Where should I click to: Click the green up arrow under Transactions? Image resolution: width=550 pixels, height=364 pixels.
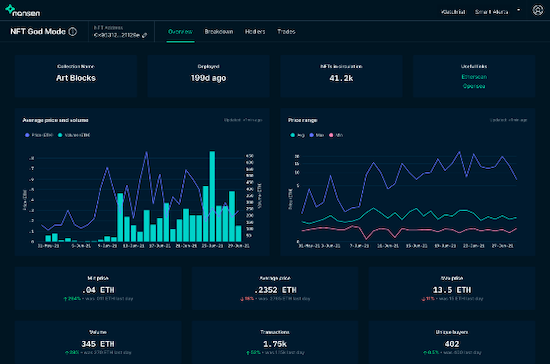248,352
